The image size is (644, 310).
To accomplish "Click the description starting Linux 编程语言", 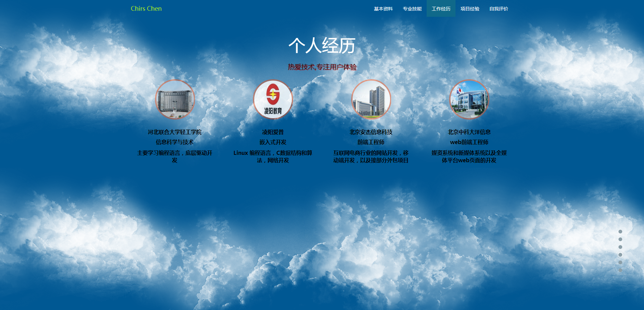I will pyautogui.click(x=273, y=157).
